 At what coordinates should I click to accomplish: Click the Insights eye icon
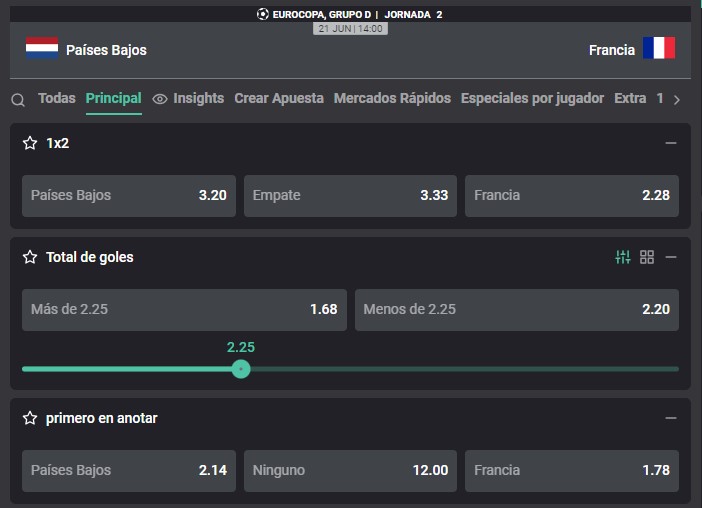[x=160, y=99]
